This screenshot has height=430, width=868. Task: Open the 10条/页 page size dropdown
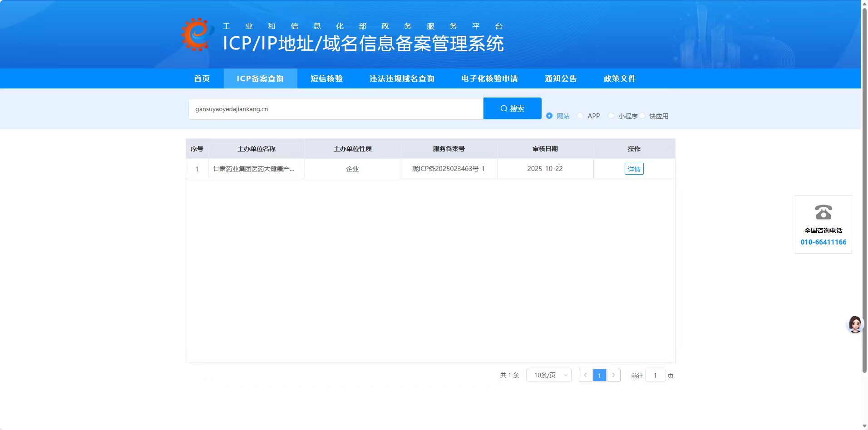tap(548, 375)
